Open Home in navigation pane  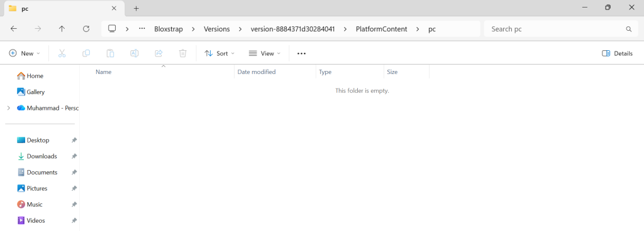coord(30,76)
